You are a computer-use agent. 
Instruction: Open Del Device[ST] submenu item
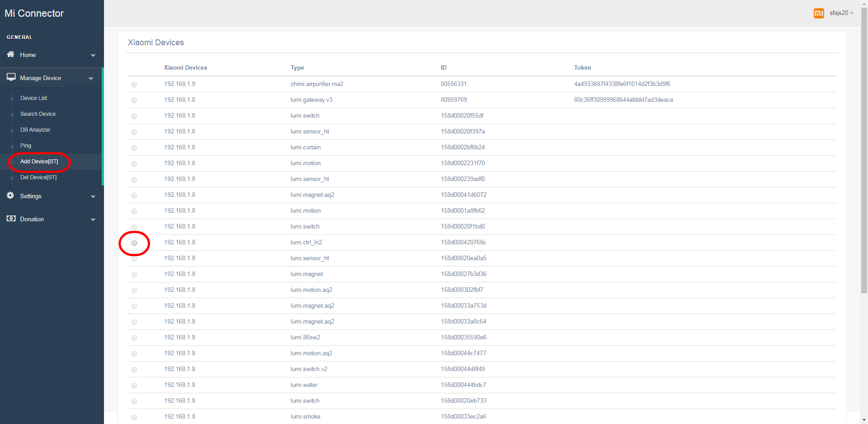click(38, 177)
